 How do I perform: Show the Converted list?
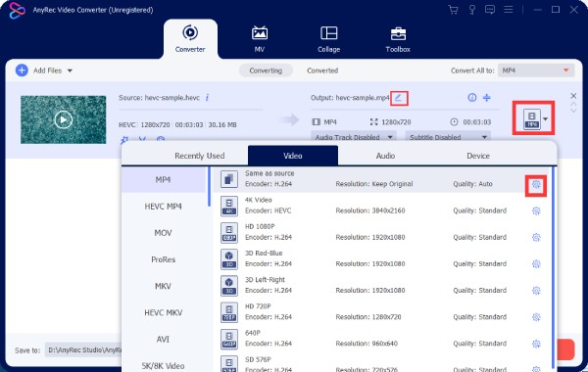coord(322,70)
